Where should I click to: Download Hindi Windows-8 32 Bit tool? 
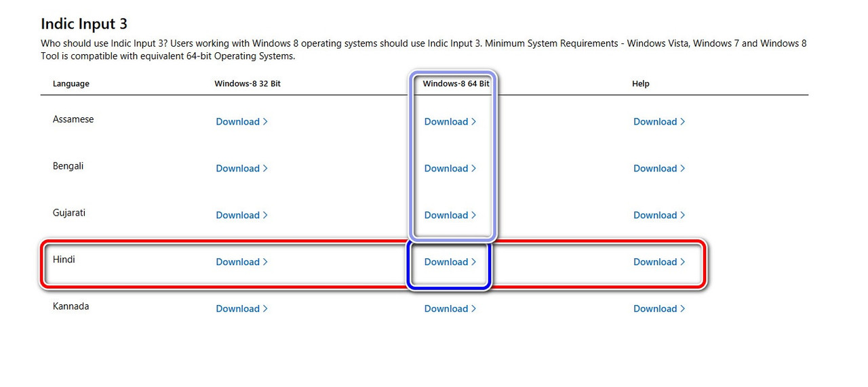[242, 262]
